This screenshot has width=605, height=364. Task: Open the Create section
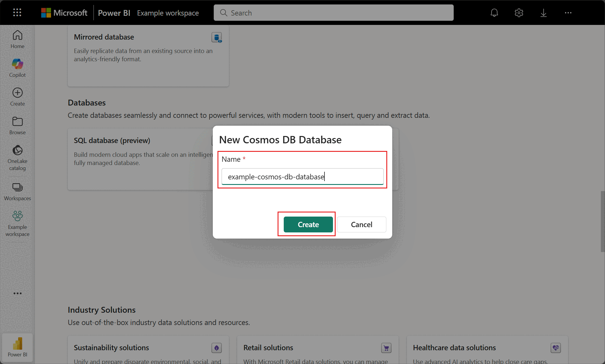(x=17, y=97)
